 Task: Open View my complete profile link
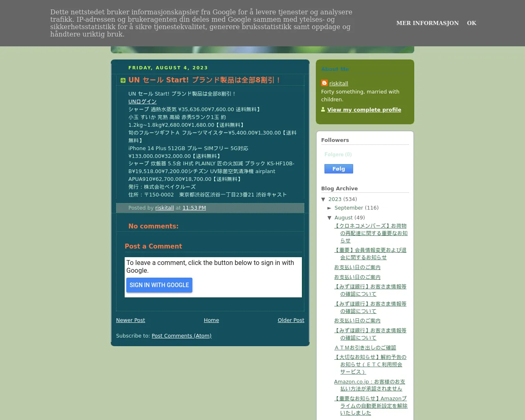point(364,110)
